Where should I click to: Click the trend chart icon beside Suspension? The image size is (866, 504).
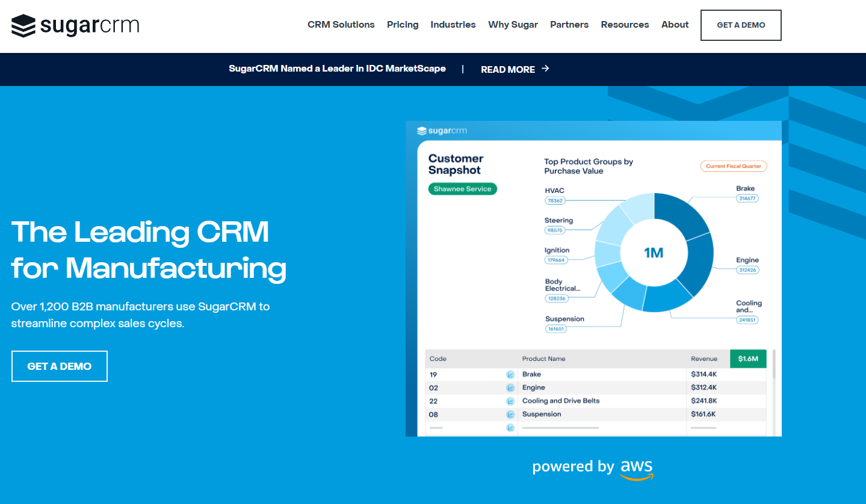[510, 414]
